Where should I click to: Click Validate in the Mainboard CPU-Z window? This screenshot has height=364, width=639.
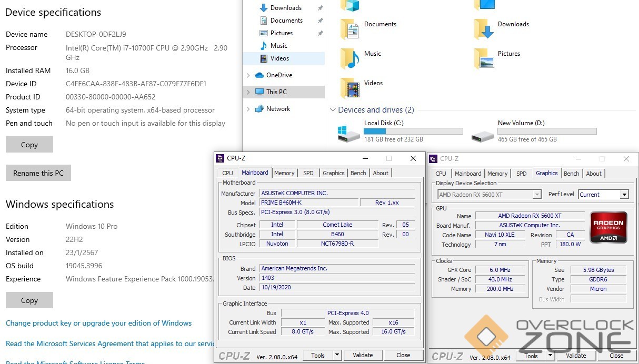[363, 355]
